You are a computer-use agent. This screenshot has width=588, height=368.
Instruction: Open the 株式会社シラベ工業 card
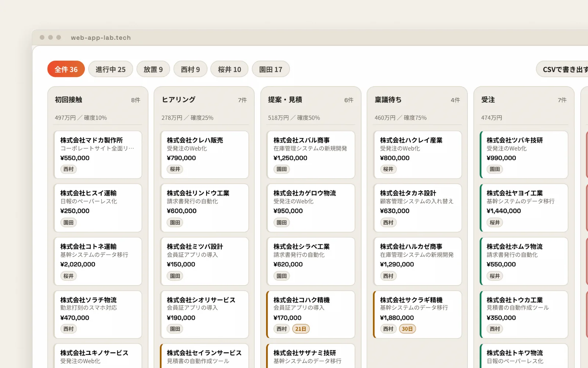click(311, 261)
